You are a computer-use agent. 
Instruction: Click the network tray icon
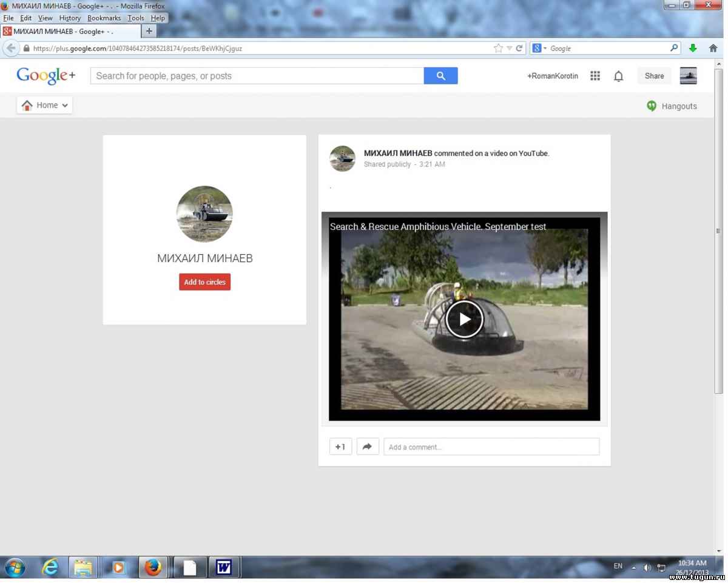point(662,568)
